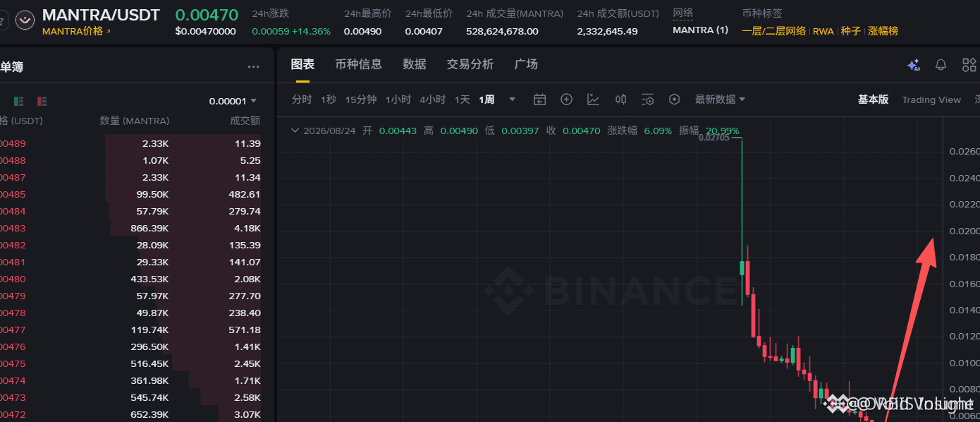
Task: Open the technical indicators line chart icon
Action: [594, 100]
